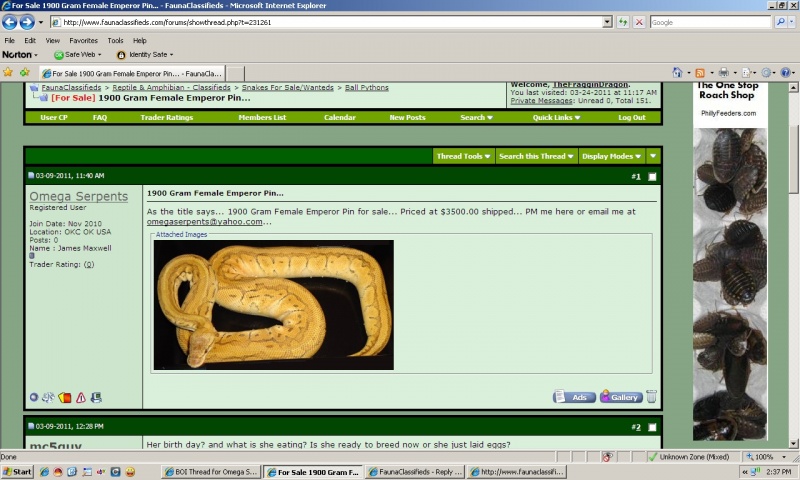Open the File menu

point(9,40)
